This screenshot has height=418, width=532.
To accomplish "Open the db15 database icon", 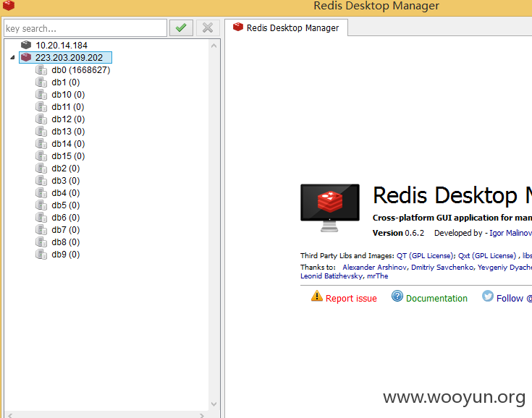I will pyautogui.click(x=41, y=156).
